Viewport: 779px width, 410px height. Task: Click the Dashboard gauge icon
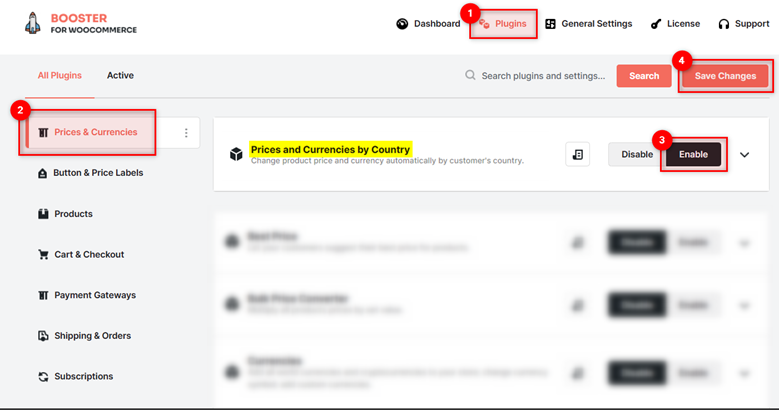[x=402, y=24]
